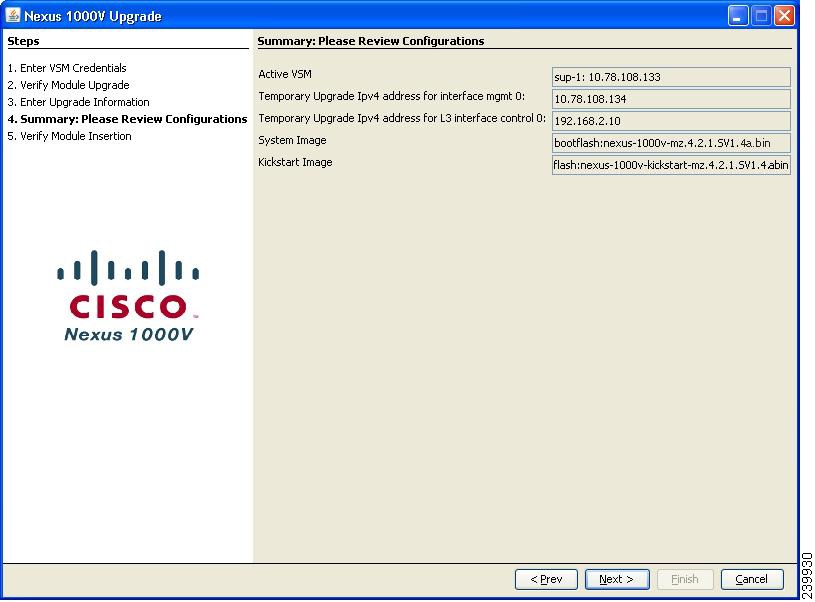Select step 4 Summary: Please Review Configurations
Screen dimensions: 815x602
tap(127, 119)
